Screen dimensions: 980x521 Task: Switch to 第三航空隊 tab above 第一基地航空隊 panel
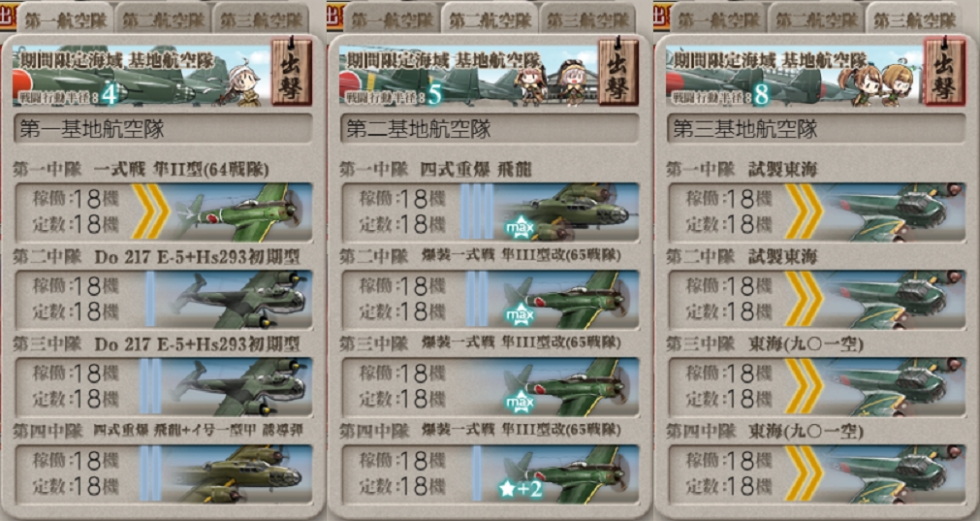click(262, 20)
